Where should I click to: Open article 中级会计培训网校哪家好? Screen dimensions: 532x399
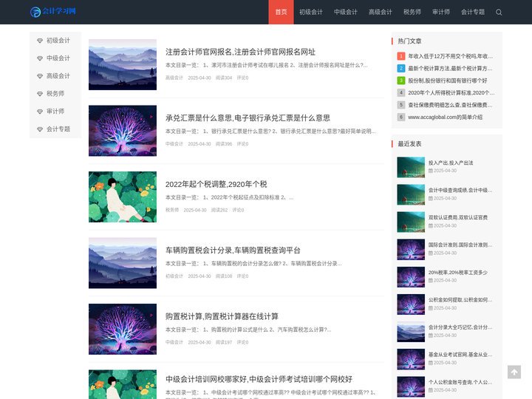click(x=259, y=379)
